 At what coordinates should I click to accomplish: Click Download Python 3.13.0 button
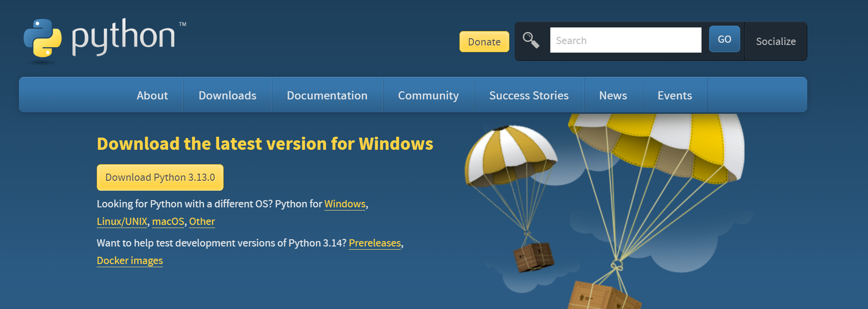pos(160,177)
